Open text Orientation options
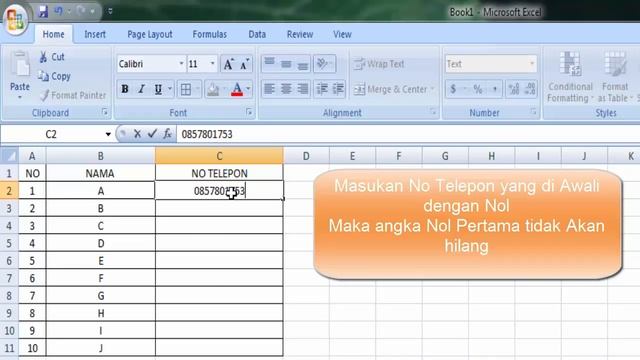 324,64
